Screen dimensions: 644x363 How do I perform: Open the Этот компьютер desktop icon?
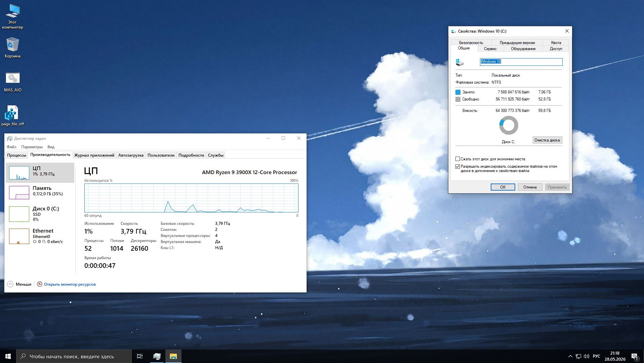[x=12, y=16]
